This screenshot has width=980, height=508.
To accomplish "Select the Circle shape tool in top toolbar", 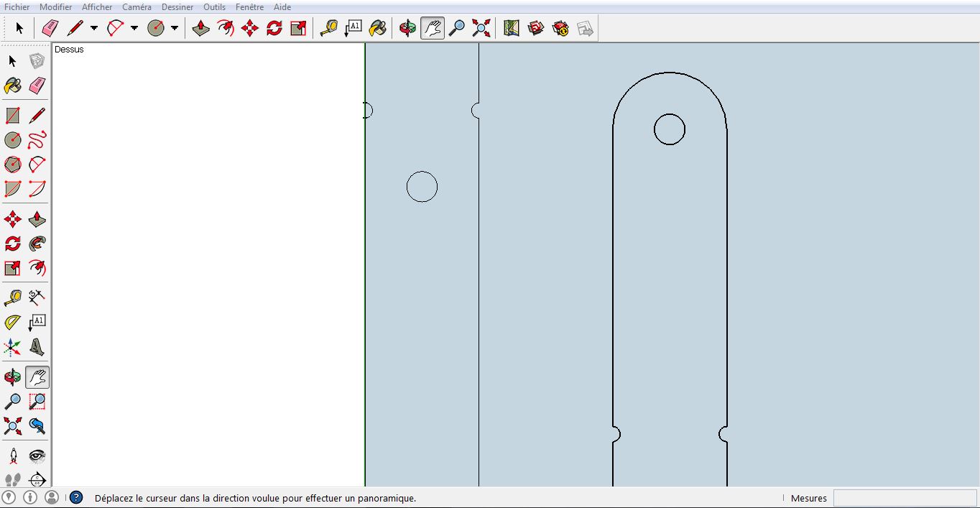I will [x=155, y=29].
